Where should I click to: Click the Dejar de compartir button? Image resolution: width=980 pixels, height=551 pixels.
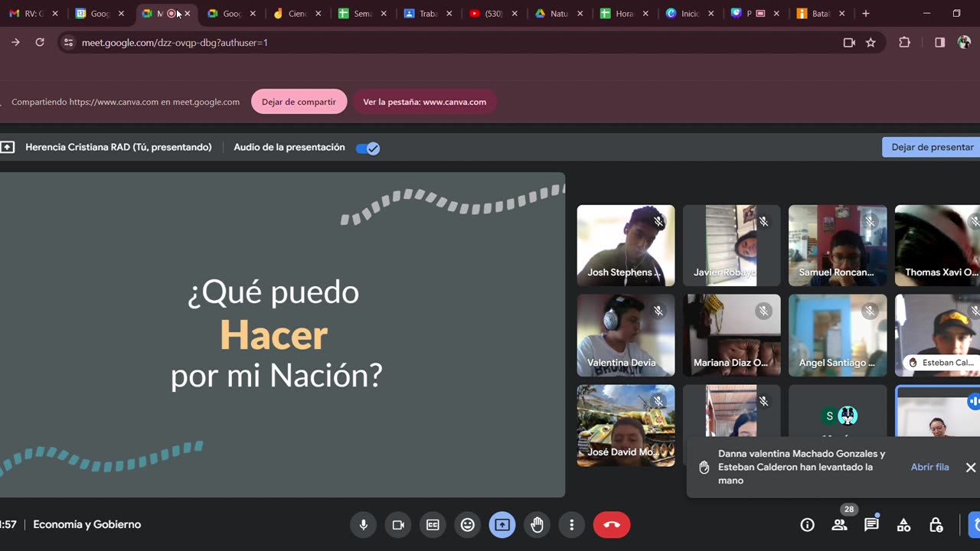(x=299, y=102)
